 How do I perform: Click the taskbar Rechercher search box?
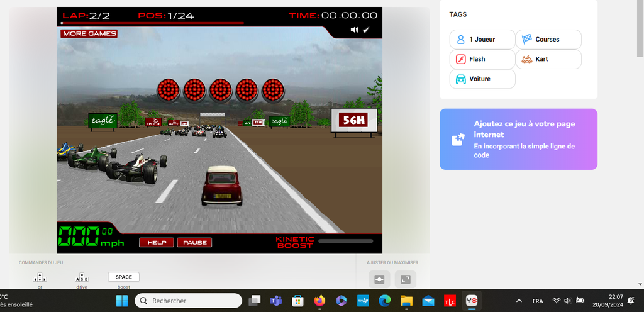coord(189,301)
